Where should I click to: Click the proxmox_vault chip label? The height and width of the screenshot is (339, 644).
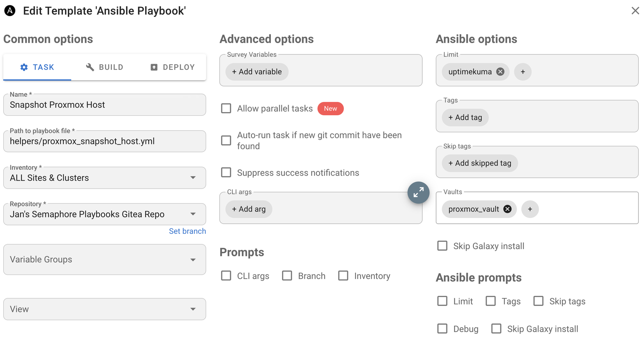coord(474,209)
